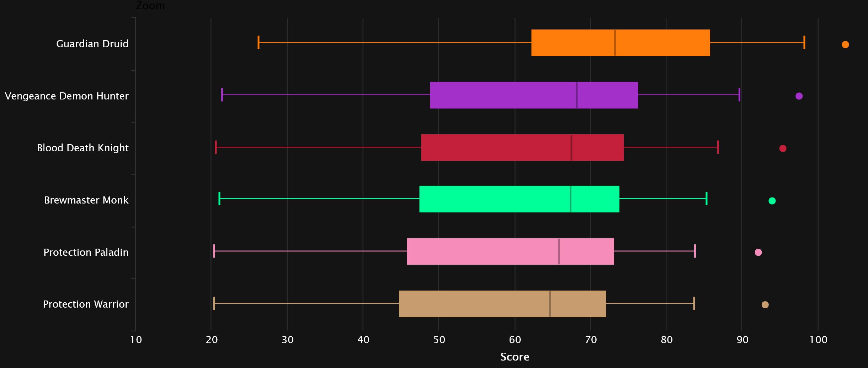Select the Brewmaster Monk outlier dot

coord(772,201)
